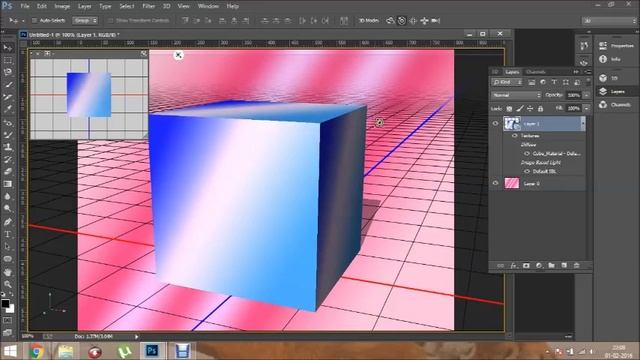Open the Filter menu
Image resolution: width=640 pixels, height=360 pixels.
[149, 6]
